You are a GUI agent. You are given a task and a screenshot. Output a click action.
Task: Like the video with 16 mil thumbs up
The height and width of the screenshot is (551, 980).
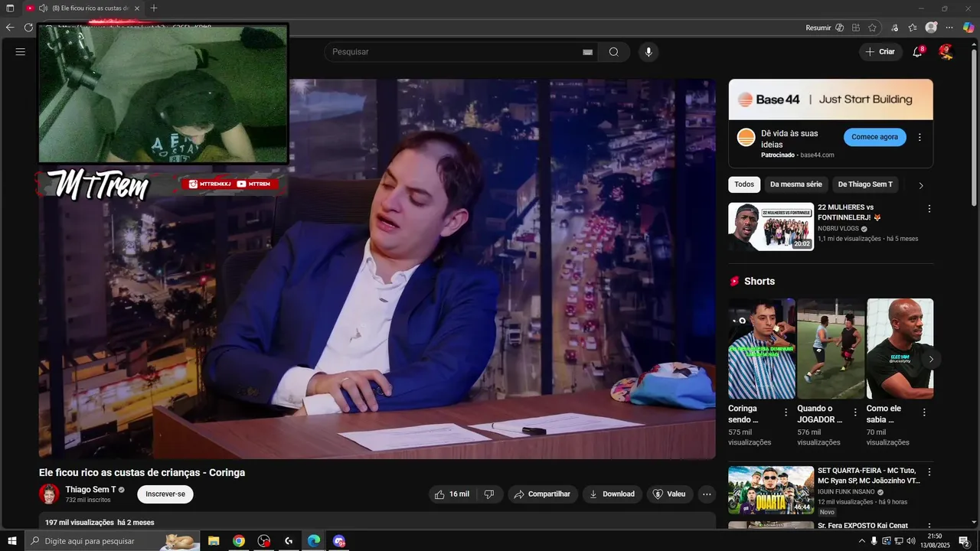[452, 494]
